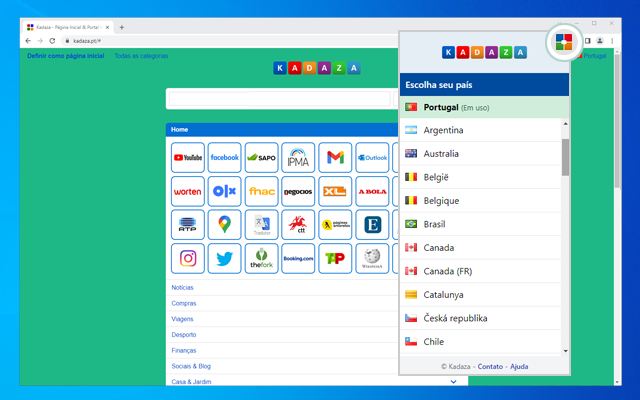Open the Expresso E tile
This screenshot has height=400, width=640.
372,225
